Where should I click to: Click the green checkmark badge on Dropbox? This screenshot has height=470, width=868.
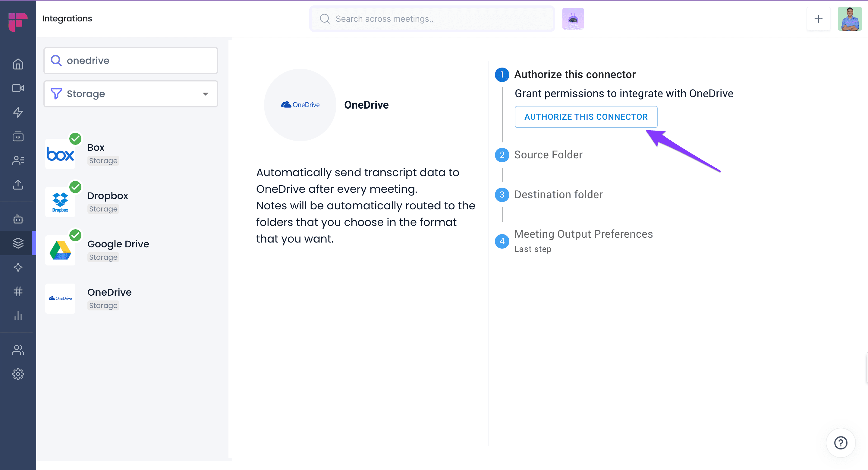[75, 187]
